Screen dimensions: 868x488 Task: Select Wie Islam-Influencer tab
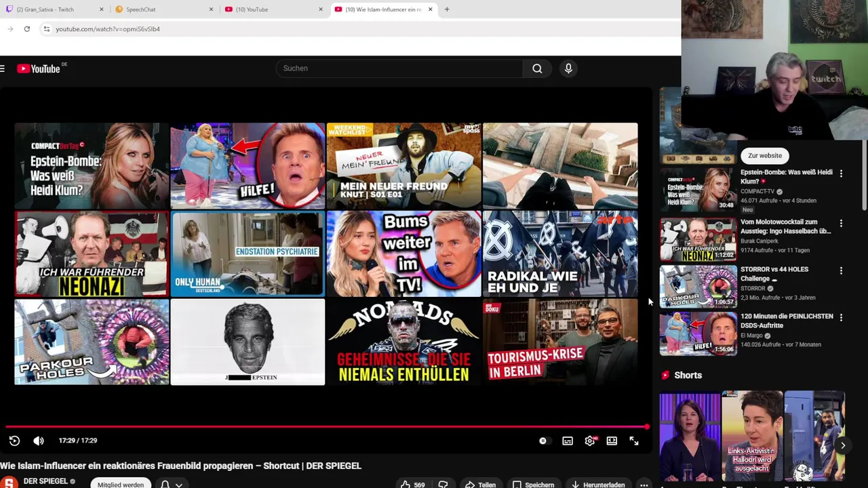pyautogui.click(x=383, y=9)
